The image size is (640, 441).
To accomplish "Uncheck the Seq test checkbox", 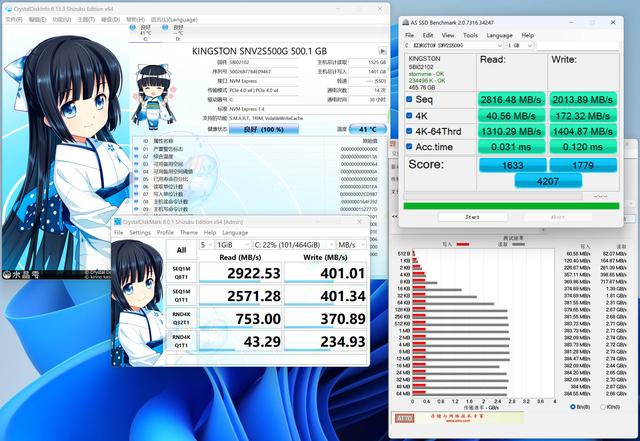I will point(409,99).
